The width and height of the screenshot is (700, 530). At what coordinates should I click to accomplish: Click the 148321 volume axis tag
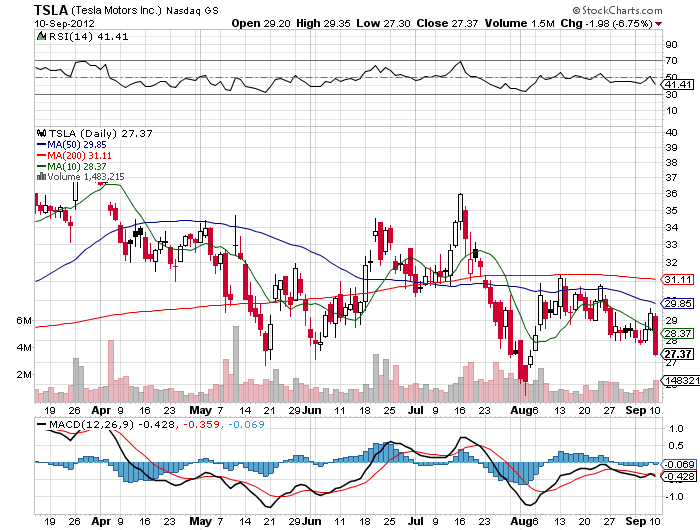click(682, 380)
